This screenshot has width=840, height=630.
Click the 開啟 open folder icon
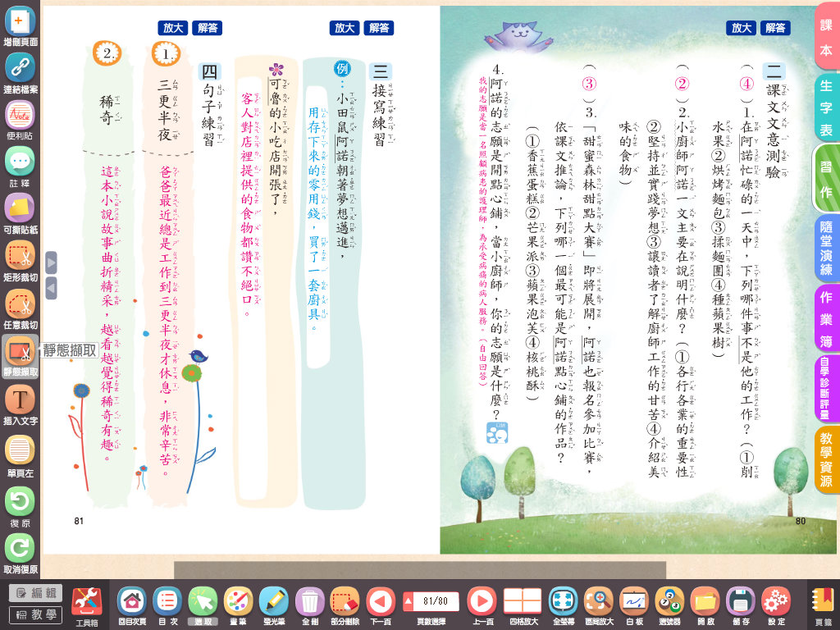click(x=705, y=605)
